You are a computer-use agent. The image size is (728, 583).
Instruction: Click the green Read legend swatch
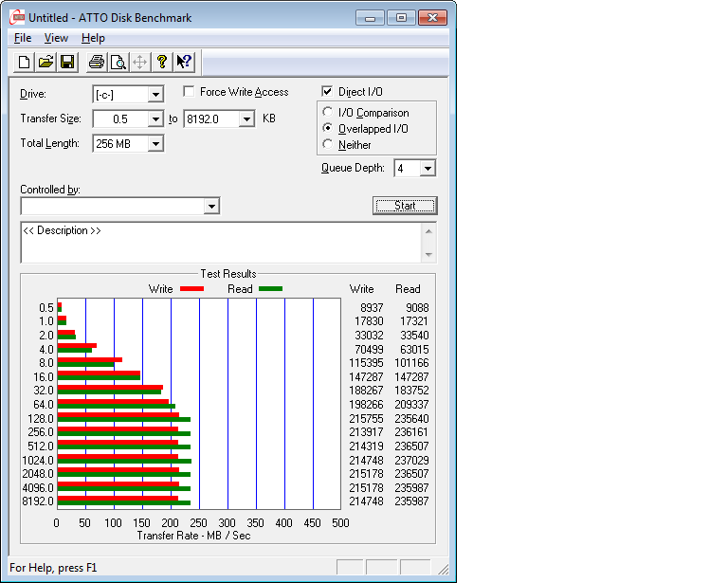270,289
